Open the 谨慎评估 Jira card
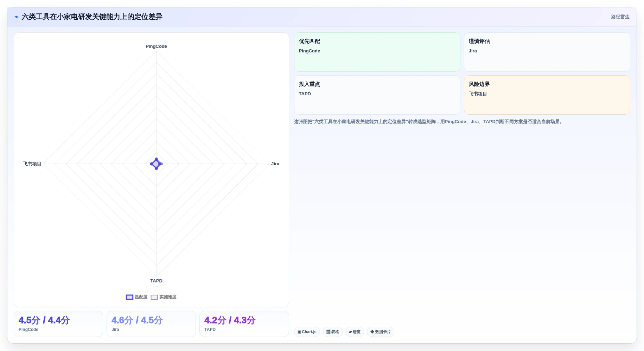The height and width of the screenshot is (351, 644). coord(547,52)
